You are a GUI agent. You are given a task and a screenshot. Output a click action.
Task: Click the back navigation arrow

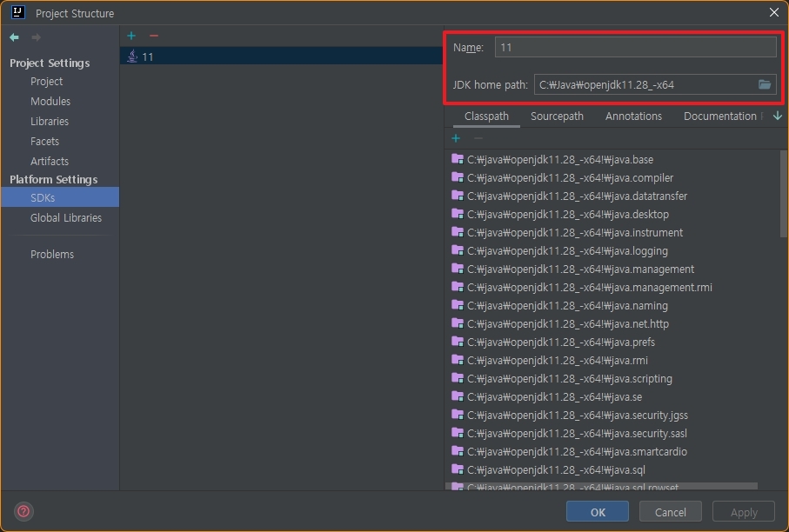14,37
